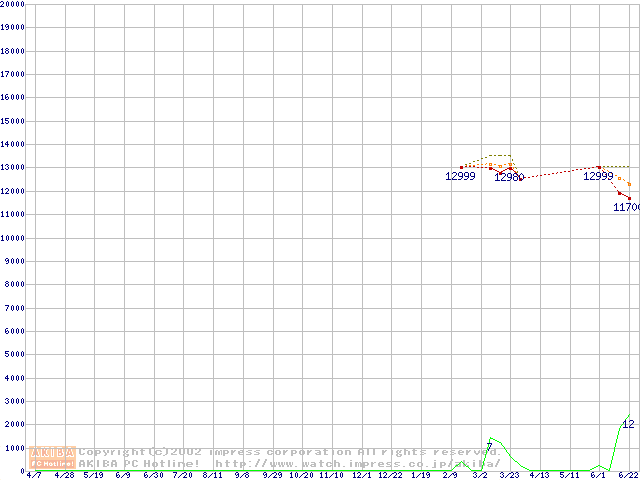Click the watch.impress.co.jp URL text
The image size is (640, 480).
[371, 463]
